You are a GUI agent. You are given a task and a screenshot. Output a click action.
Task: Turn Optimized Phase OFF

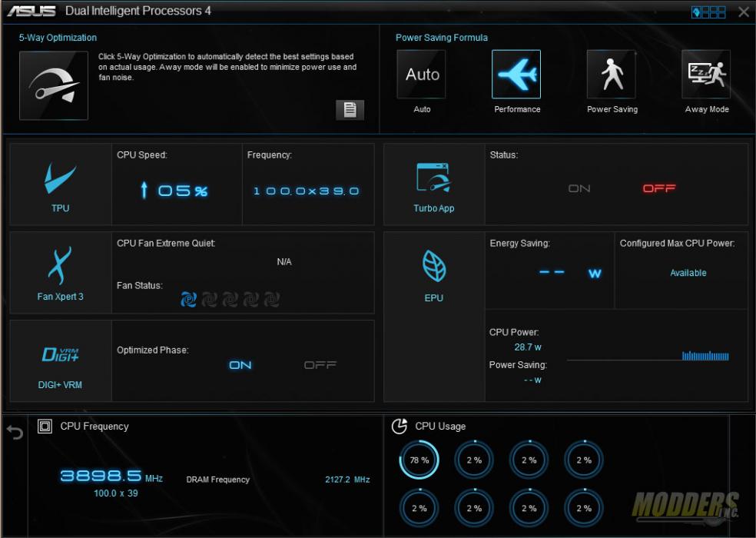320,364
